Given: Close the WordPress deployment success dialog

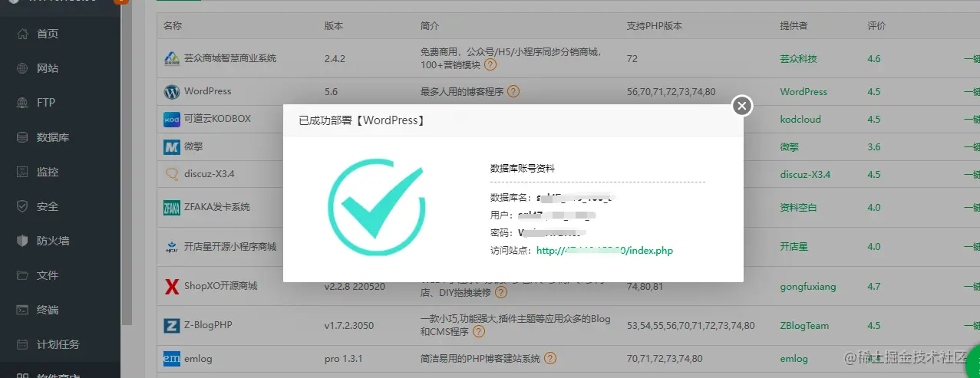Looking at the screenshot, I should (741, 107).
